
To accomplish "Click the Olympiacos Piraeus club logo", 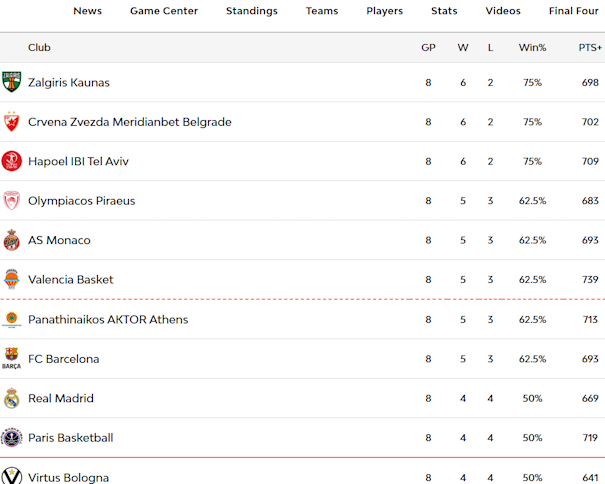I will (x=11, y=201).
